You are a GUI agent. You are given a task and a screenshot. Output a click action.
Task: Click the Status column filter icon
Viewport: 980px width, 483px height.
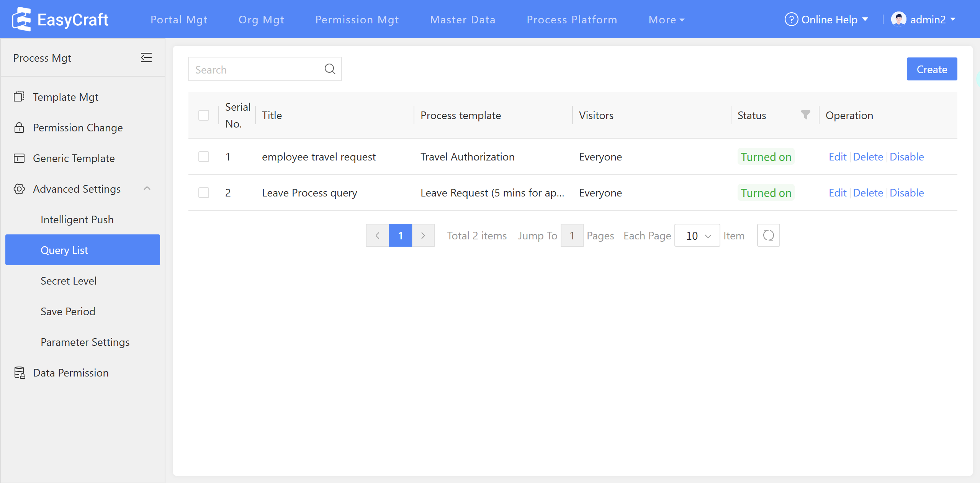pyautogui.click(x=805, y=115)
